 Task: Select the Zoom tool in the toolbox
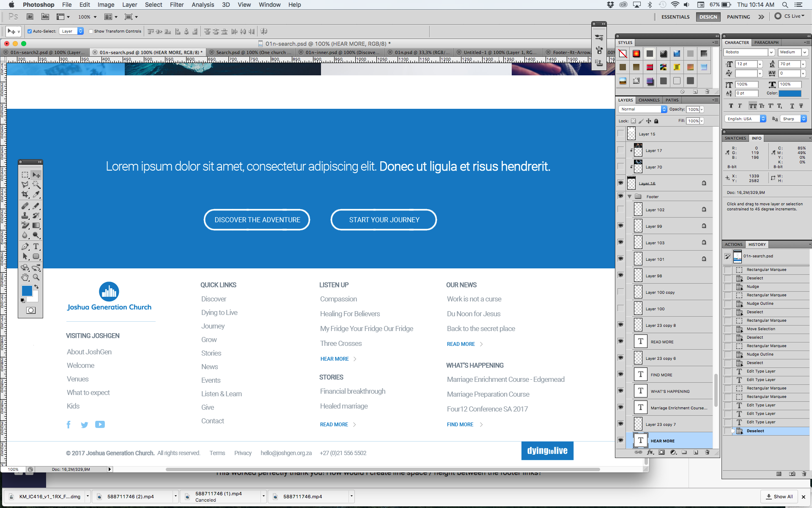(x=36, y=277)
